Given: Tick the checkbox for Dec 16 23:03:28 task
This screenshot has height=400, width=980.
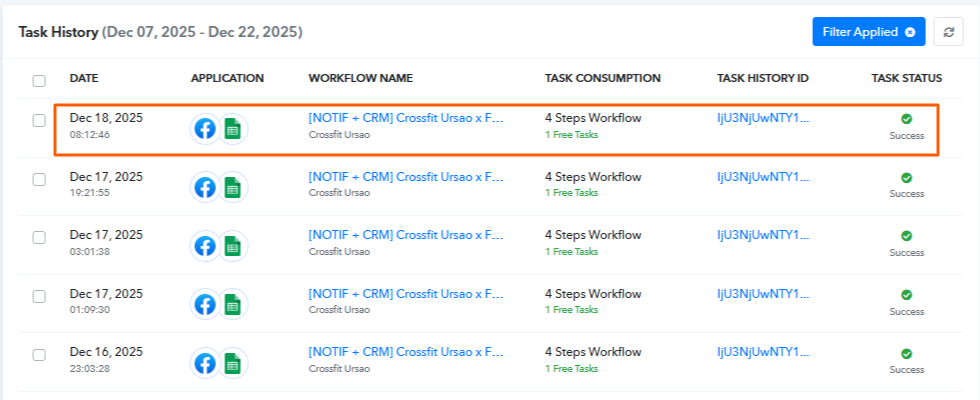Looking at the screenshot, I should point(39,355).
